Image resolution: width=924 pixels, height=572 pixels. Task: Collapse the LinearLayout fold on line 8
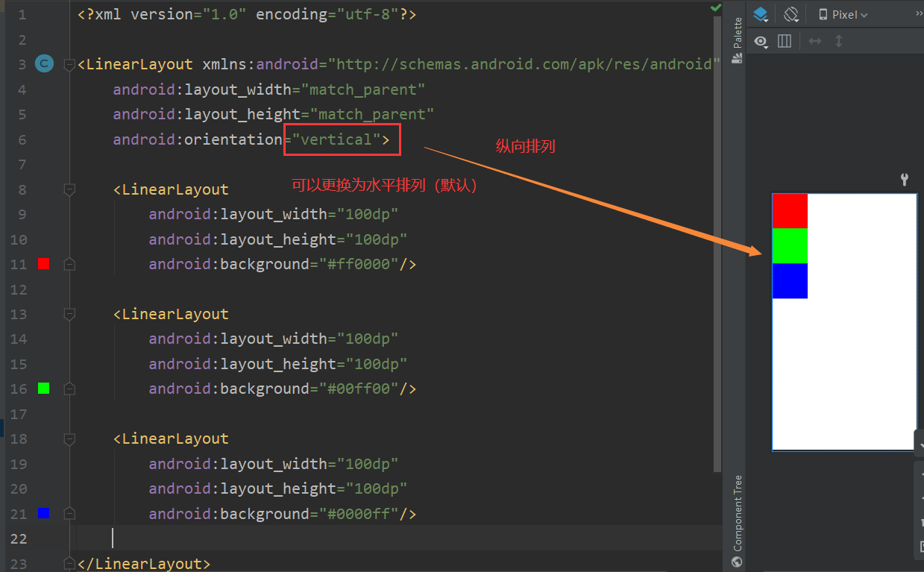[x=69, y=190]
